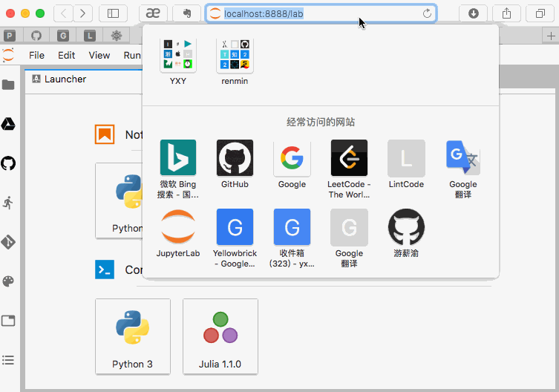
Task: Open the Edit menu
Action: (67, 55)
